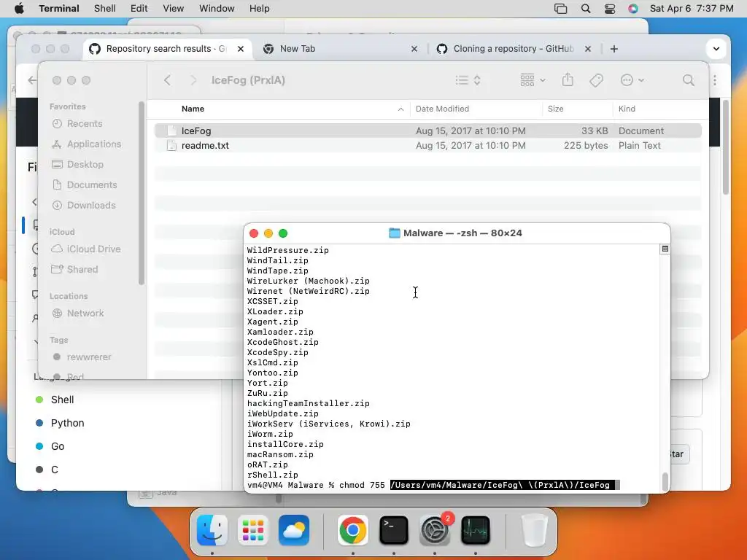Screen dimensions: 747x560
Task: Sort files by Kind column
Action: pos(627,109)
